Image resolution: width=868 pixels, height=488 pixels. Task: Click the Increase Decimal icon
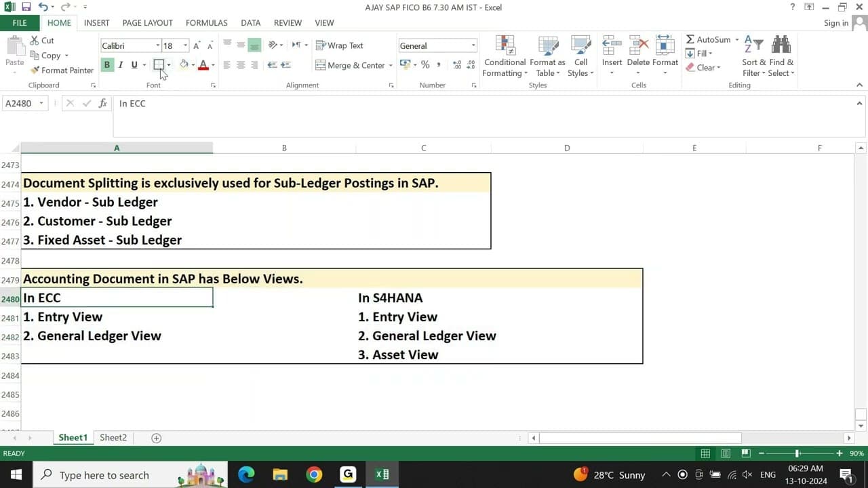click(x=457, y=64)
